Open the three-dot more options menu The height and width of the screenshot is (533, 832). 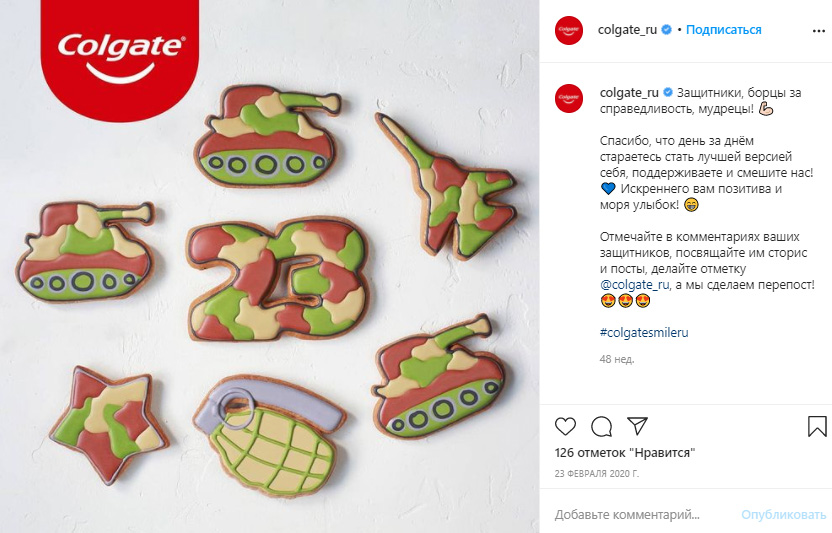pos(819,31)
